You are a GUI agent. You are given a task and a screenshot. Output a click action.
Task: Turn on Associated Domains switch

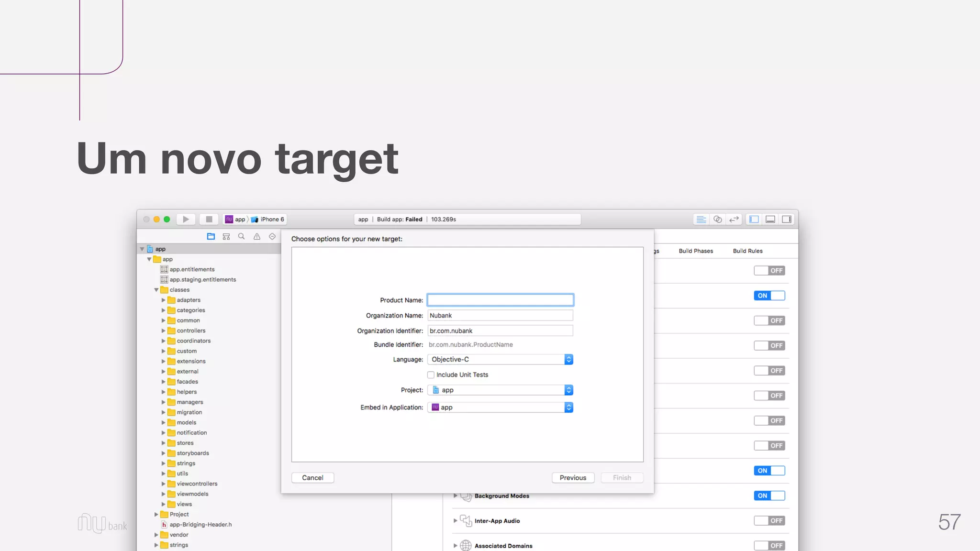[769, 545]
